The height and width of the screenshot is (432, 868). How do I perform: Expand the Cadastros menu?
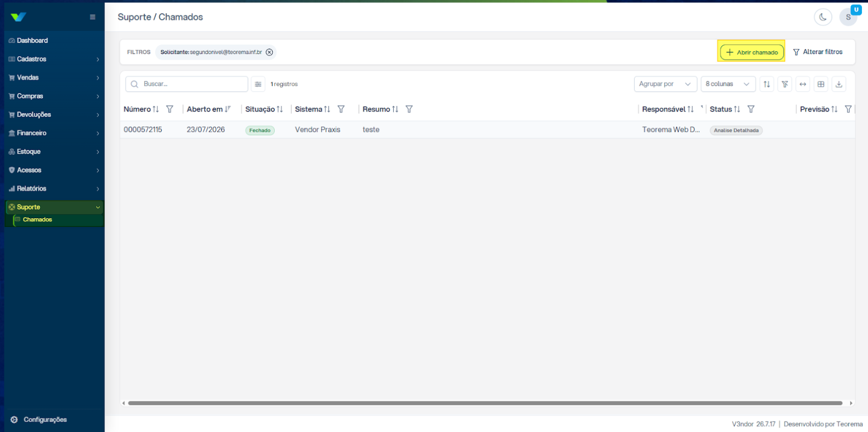tap(54, 59)
